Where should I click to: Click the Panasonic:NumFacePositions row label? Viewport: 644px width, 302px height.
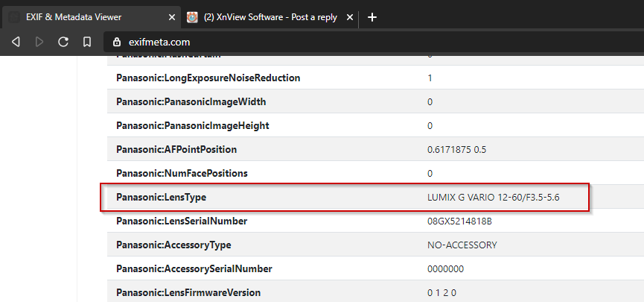181,174
